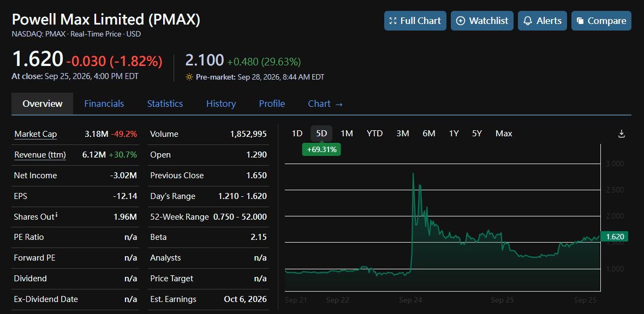Click the Shares Out info icon
This screenshot has height=314, width=644.
pos(56,215)
